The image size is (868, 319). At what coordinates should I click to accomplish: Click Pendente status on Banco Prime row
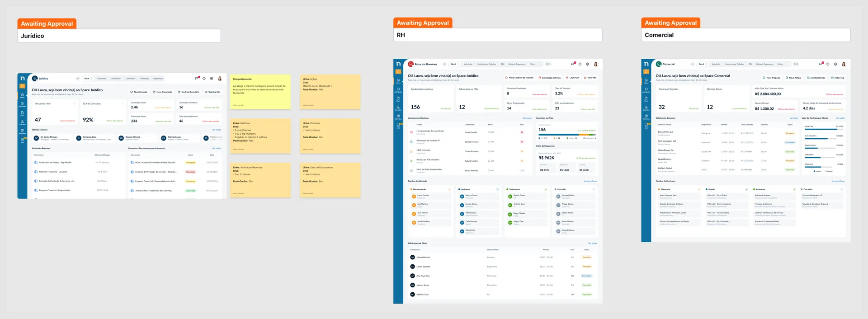[x=790, y=133]
